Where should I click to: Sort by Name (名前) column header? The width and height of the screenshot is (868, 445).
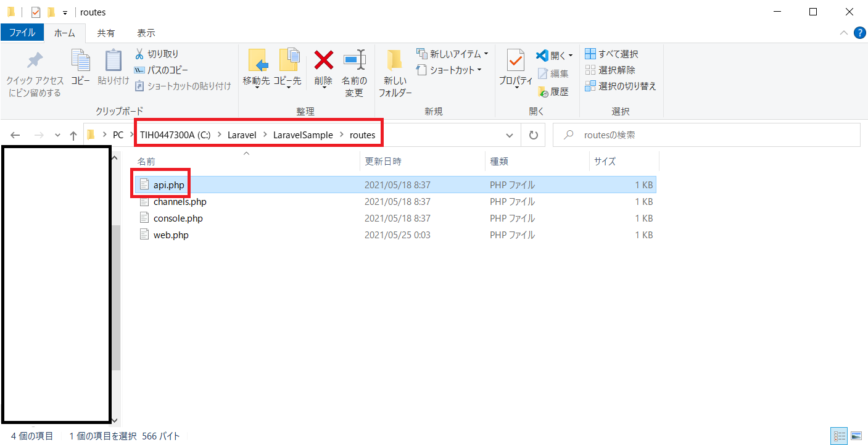[246, 161]
